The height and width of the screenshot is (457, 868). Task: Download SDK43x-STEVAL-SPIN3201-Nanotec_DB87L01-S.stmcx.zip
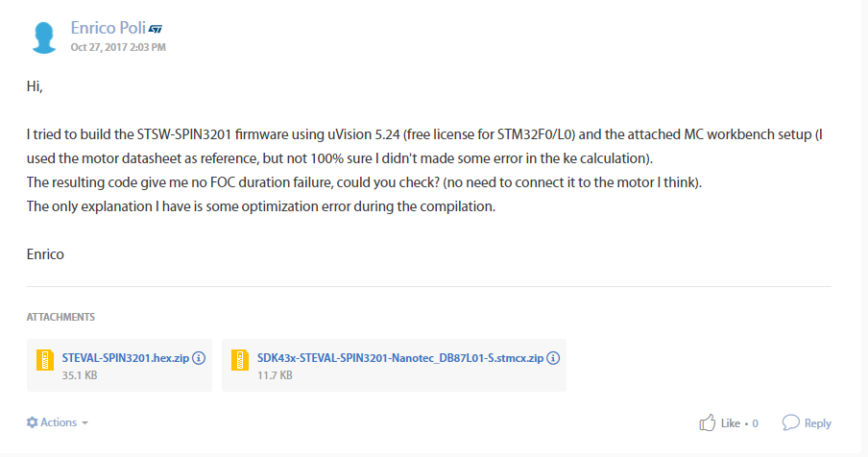coord(400,358)
